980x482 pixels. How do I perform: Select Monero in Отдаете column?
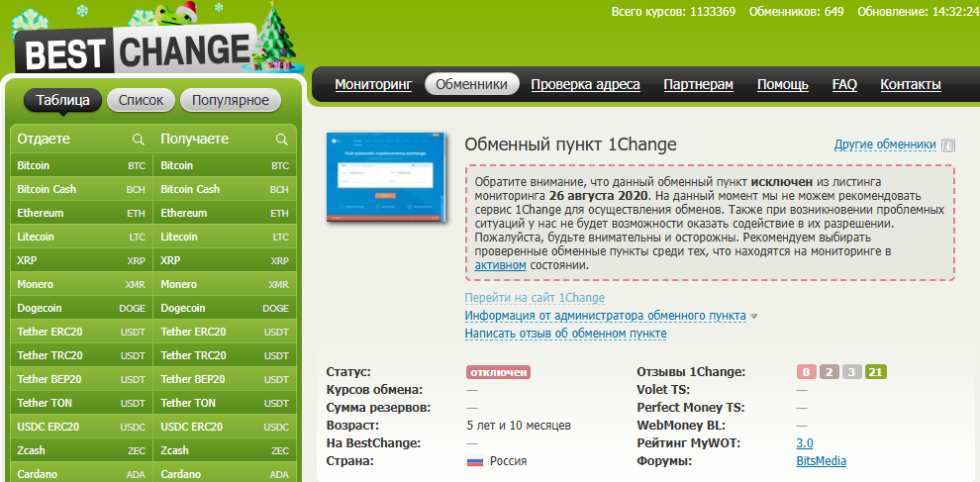point(81,284)
